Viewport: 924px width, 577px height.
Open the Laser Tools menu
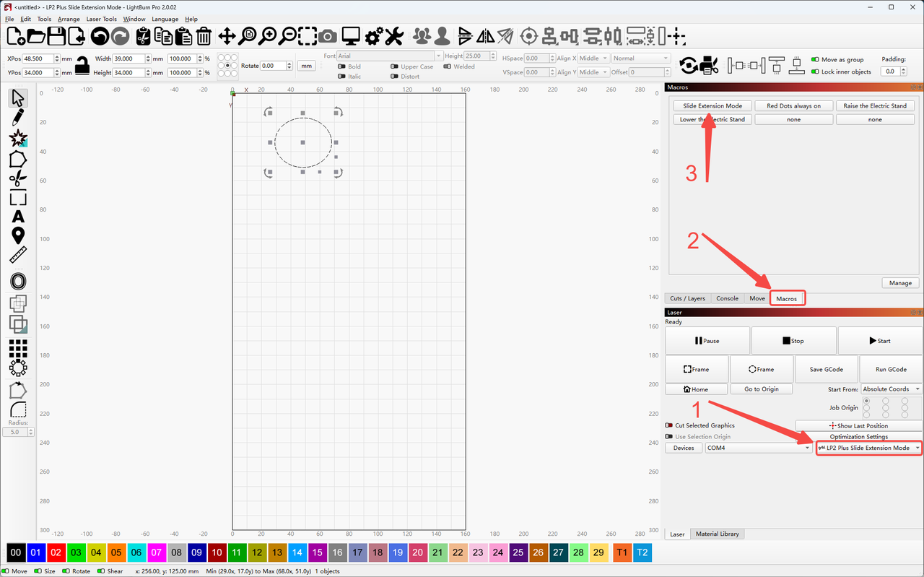pos(101,19)
